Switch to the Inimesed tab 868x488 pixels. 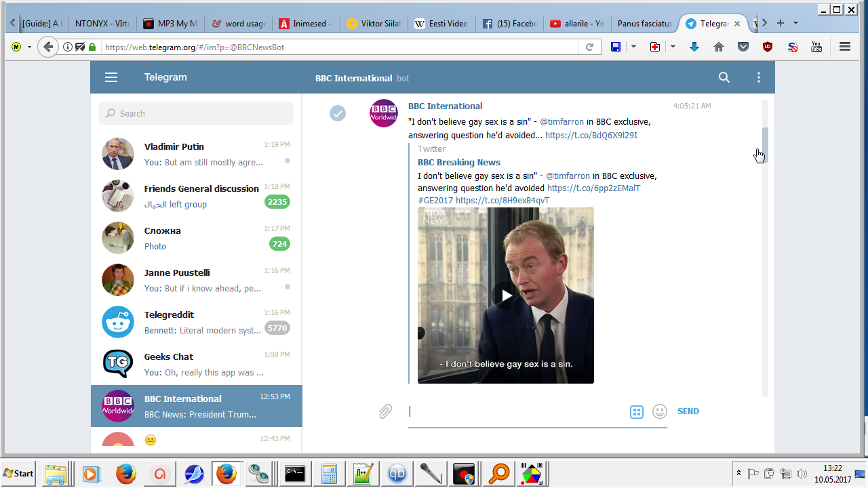click(307, 24)
